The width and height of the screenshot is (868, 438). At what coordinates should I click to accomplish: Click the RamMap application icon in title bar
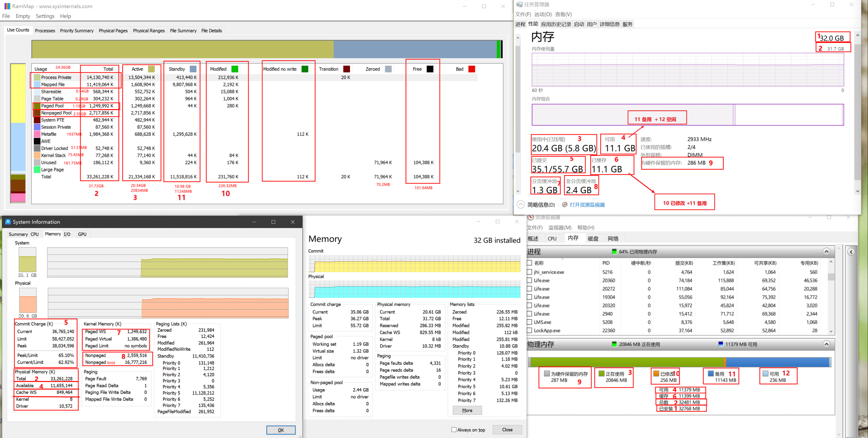pyautogui.click(x=7, y=6)
